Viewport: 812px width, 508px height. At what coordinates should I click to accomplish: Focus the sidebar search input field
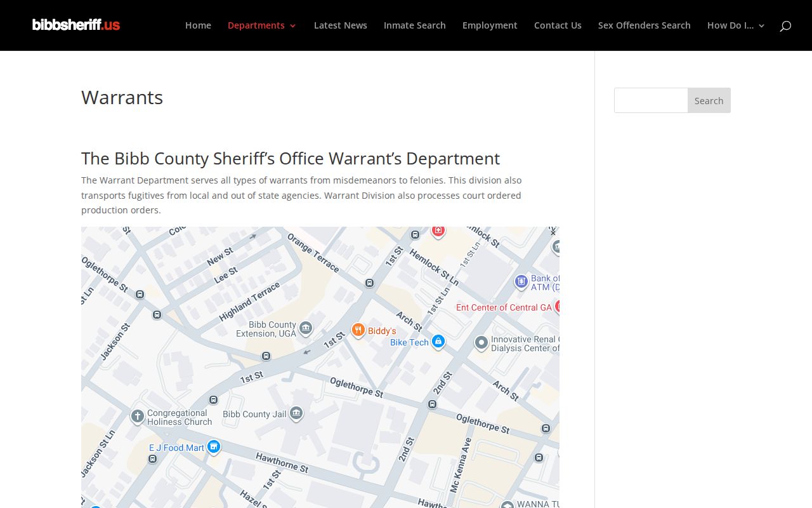651,100
